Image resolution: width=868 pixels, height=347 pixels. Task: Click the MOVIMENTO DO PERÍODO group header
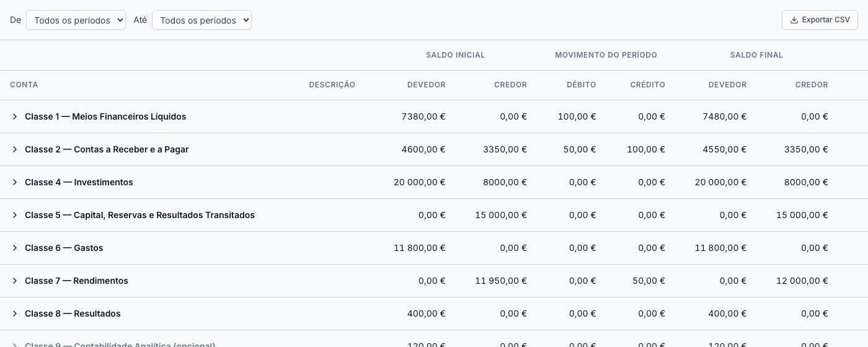tap(606, 55)
